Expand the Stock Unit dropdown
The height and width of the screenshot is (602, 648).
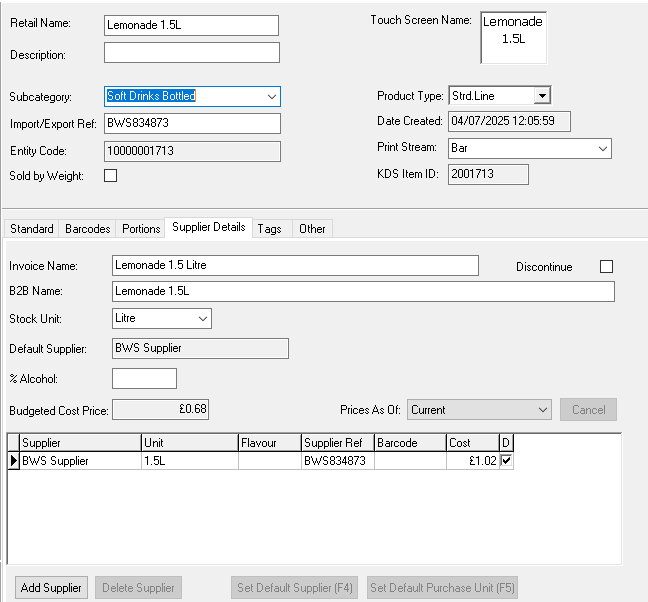(x=203, y=318)
